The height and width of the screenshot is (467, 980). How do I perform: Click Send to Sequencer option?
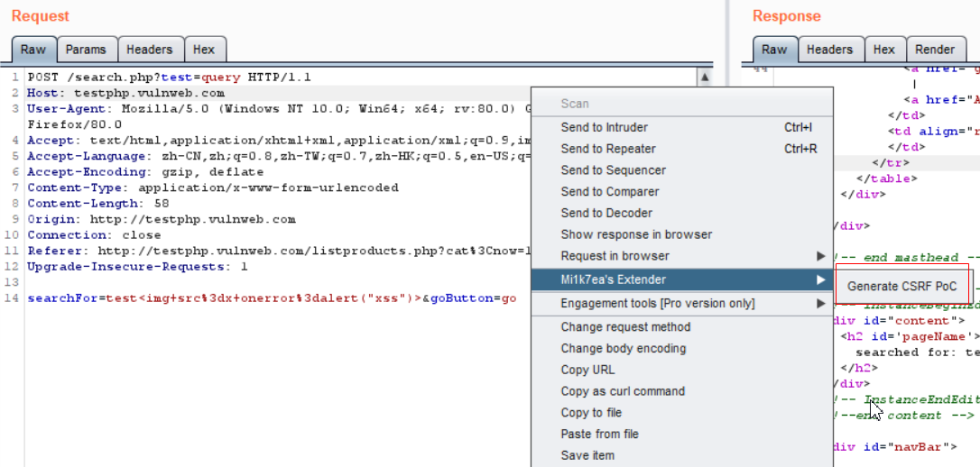coord(613,170)
